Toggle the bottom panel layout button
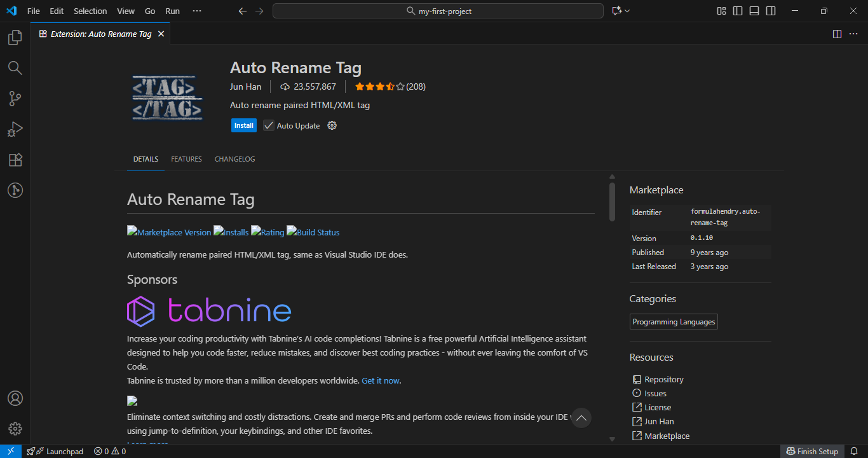 (x=754, y=11)
